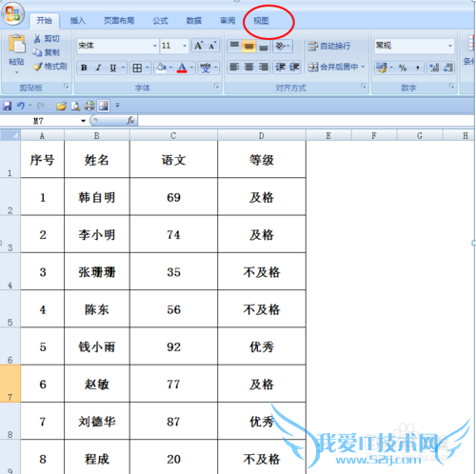
Task: Expand border style arrow
Action: pos(148,68)
